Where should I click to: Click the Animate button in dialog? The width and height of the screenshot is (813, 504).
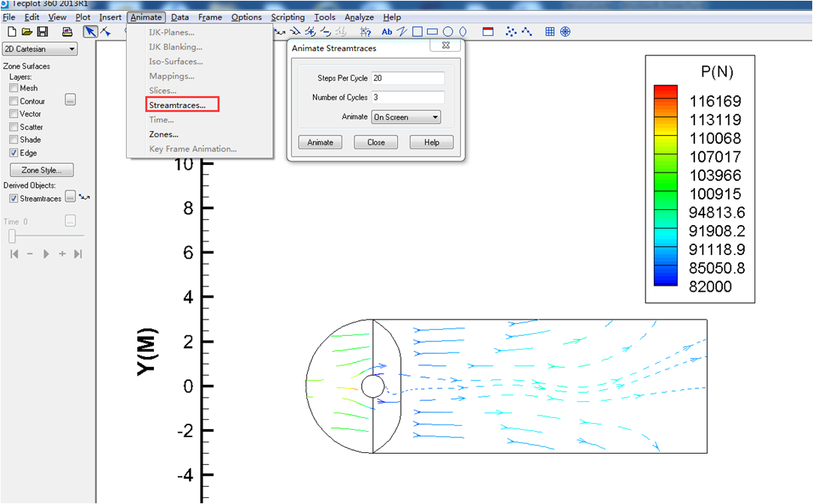pos(321,142)
